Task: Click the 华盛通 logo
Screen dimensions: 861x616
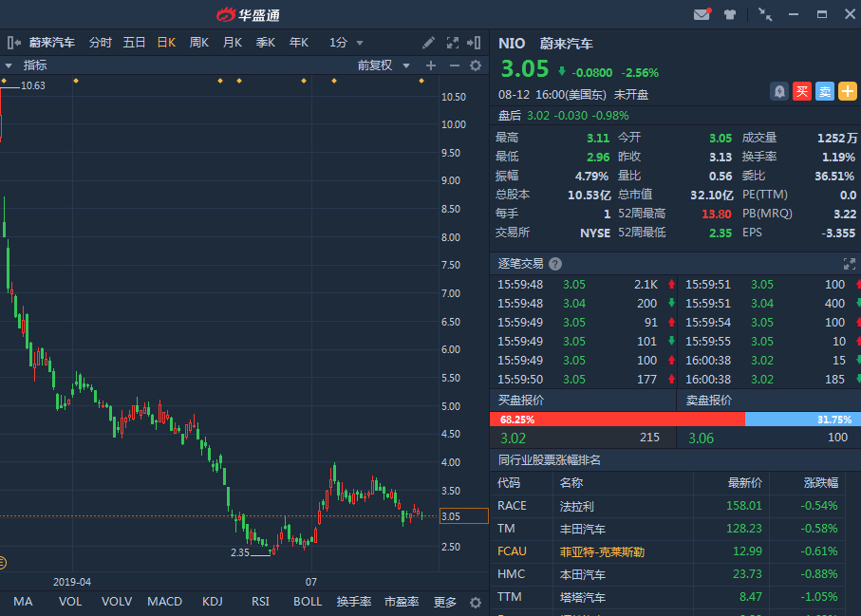Action: point(248,15)
